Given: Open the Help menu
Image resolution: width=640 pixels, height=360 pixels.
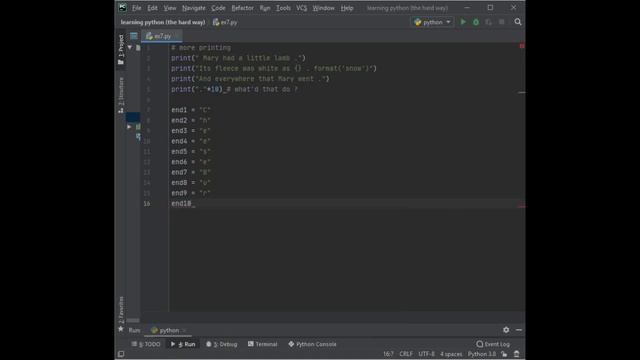Looking at the screenshot, I should (x=347, y=8).
